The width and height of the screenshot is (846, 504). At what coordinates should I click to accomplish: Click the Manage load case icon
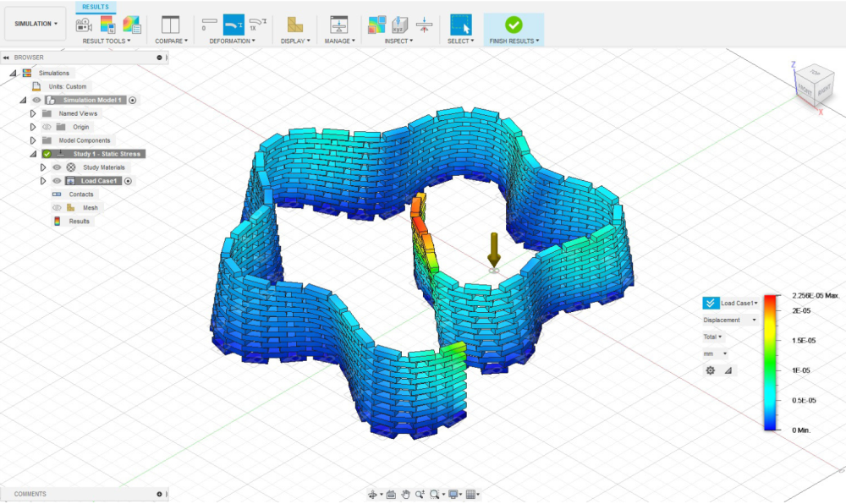(339, 25)
